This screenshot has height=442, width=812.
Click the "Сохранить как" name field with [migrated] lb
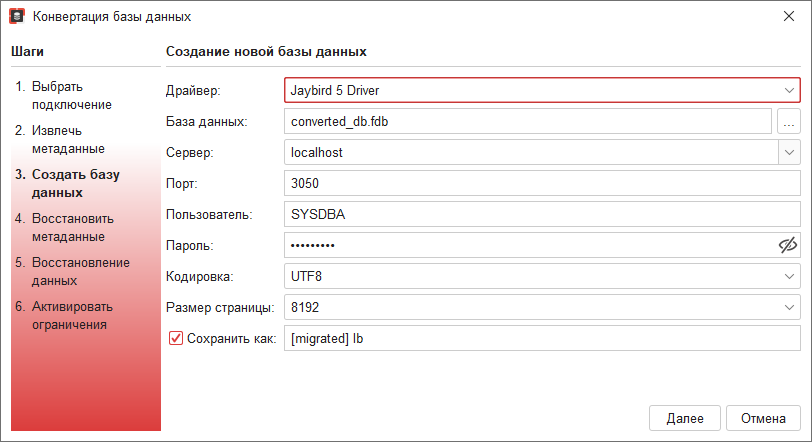point(542,338)
